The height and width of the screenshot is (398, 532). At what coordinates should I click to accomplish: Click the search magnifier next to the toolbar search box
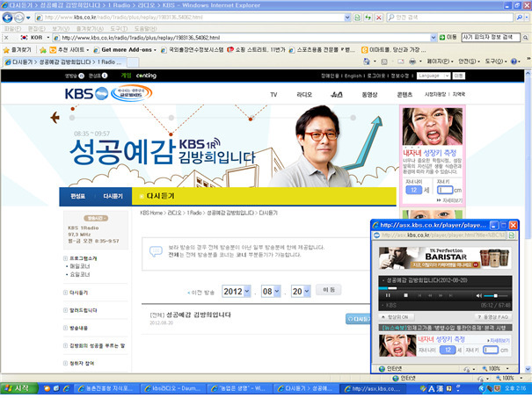tap(525, 38)
